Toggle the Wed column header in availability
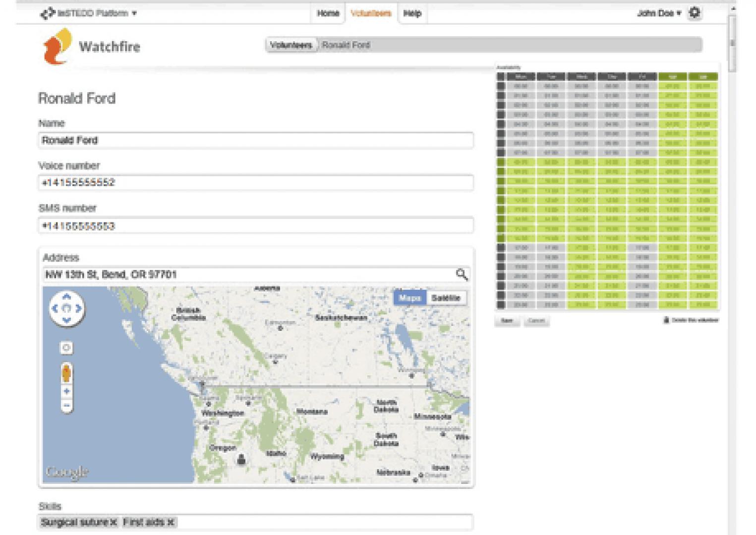Screen dimensions: 756x535 pyautogui.click(x=582, y=77)
